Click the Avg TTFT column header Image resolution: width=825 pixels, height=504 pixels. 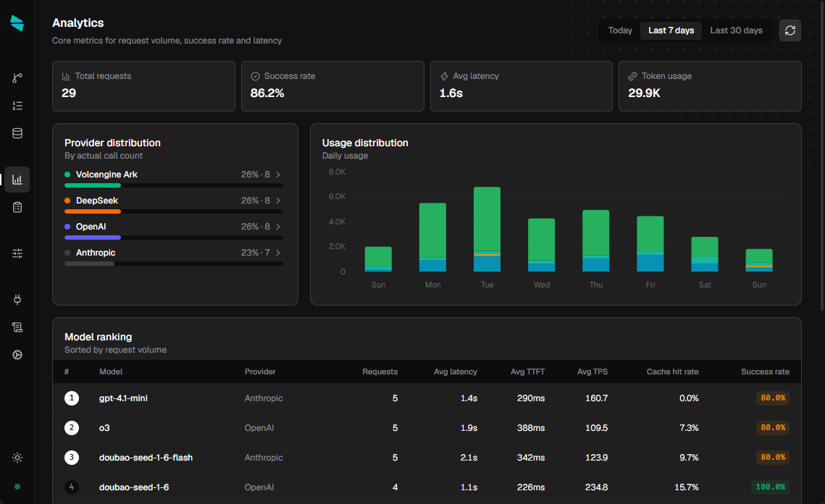(x=528, y=372)
